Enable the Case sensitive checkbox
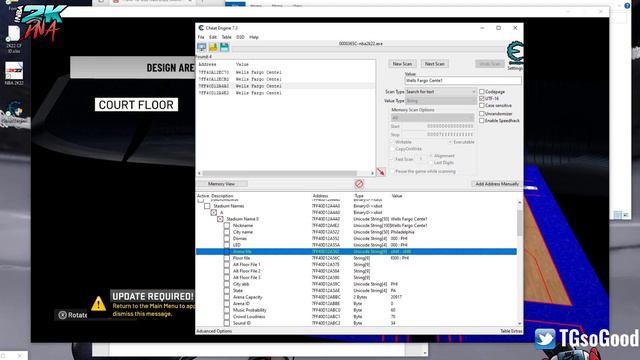The image size is (640, 360). (482, 106)
